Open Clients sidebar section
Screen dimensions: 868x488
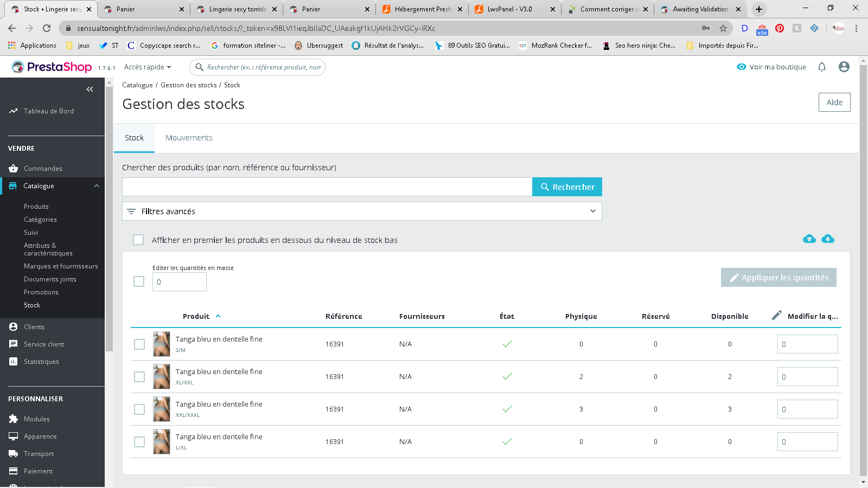(34, 327)
